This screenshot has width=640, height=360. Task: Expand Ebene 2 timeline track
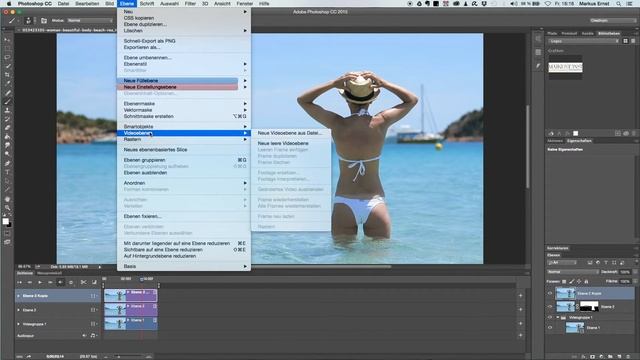click(18, 310)
